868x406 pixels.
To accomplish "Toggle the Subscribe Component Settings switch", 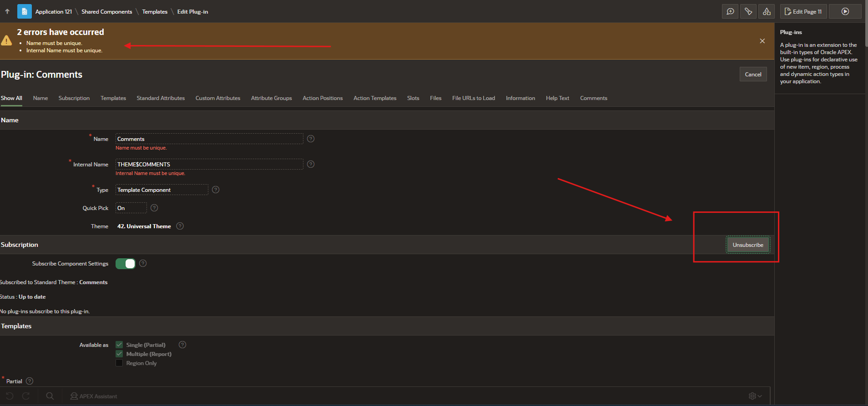I will [125, 264].
